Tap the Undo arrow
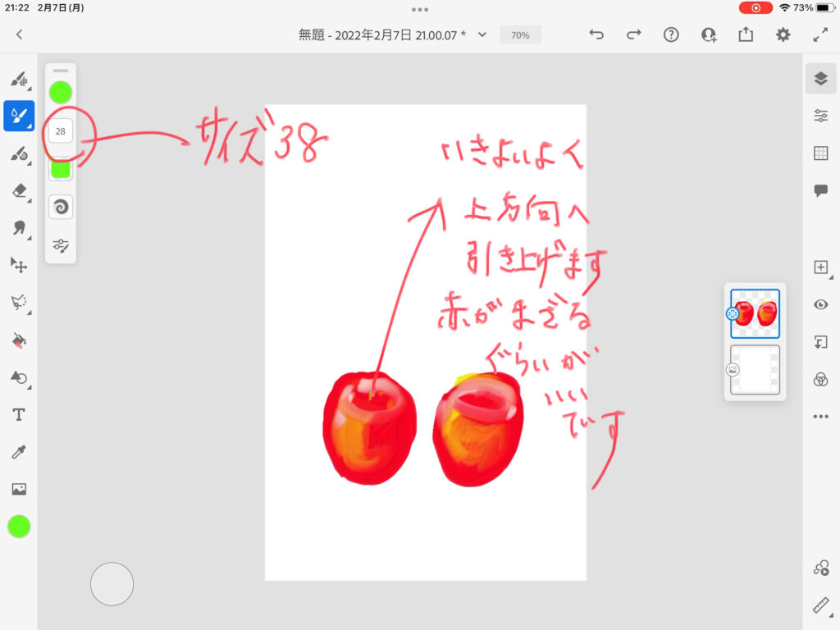Screen dimensions: 840x630 tap(596, 34)
